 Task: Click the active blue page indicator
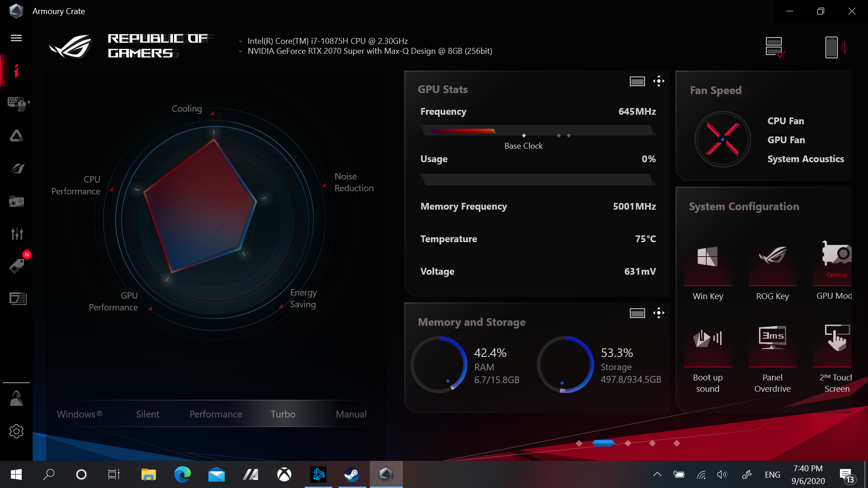pos(604,443)
